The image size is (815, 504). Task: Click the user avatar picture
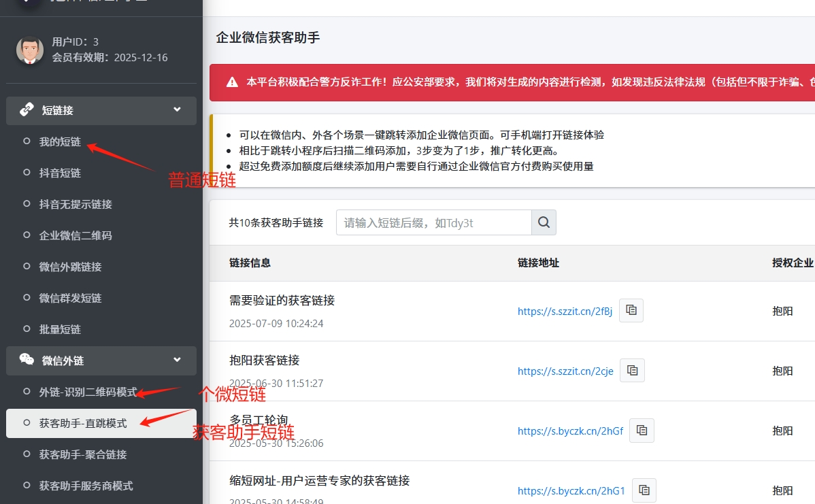tap(29, 50)
